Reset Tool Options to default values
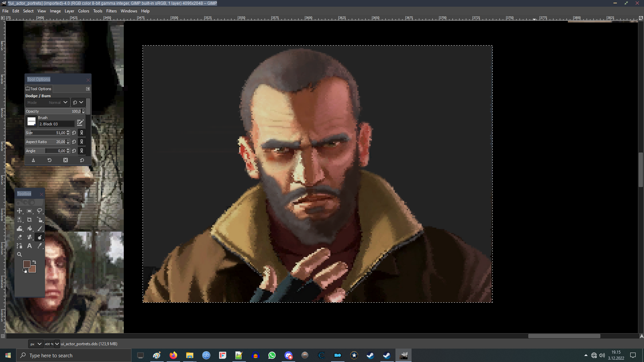Image resolution: width=644 pixels, height=362 pixels. pyautogui.click(x=82, y=160)
